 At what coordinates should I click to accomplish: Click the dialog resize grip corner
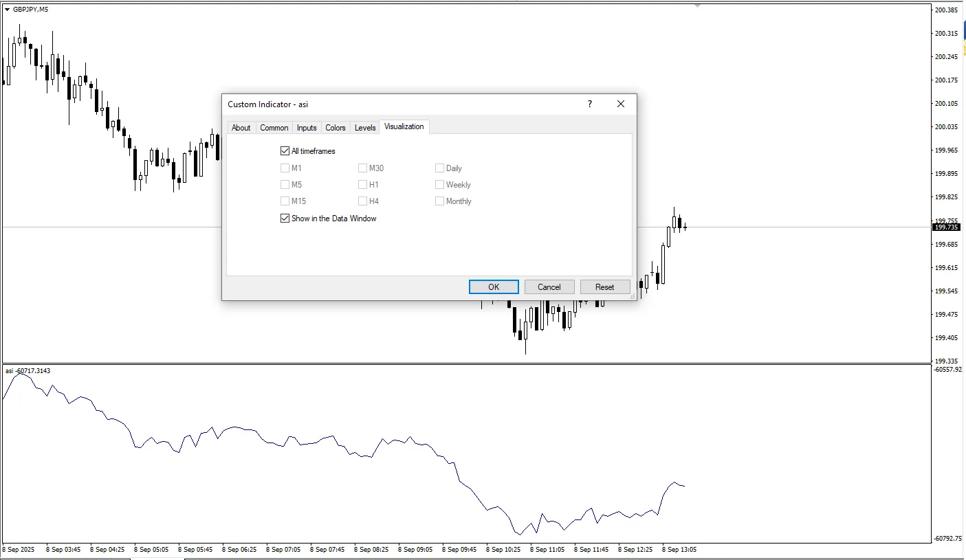(x=633, y=297)
